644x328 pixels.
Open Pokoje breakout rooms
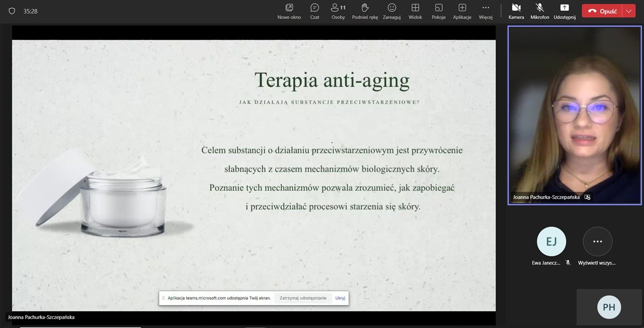pos(438,11)
